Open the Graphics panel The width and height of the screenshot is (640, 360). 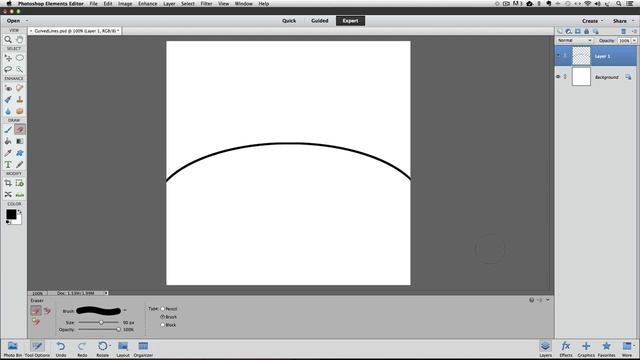(586, 349)
